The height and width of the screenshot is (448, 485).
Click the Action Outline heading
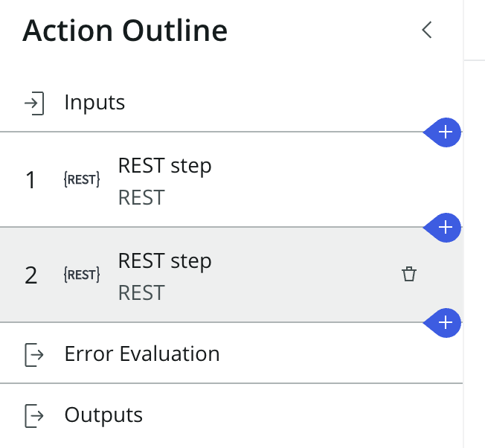[125, 31]
